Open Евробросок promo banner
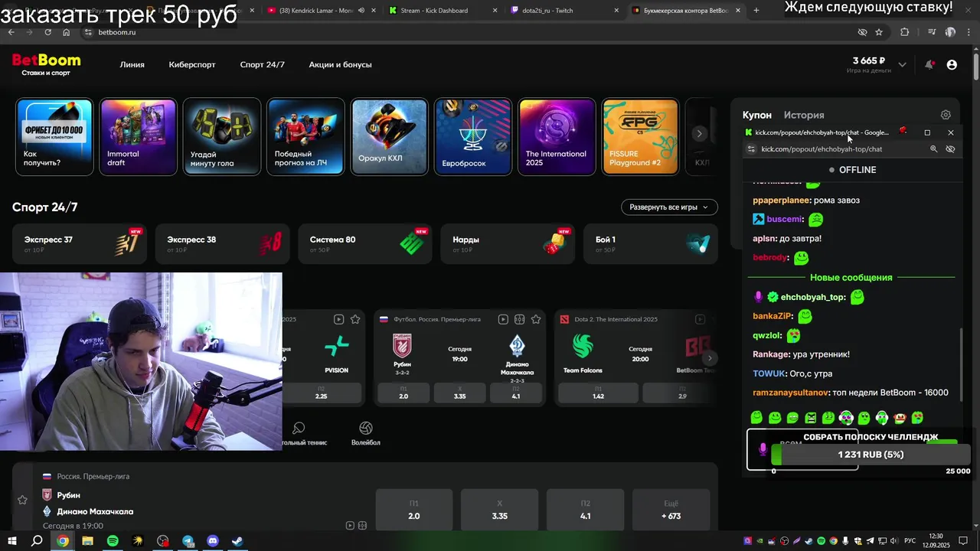The height and width of the screenshot is (551, 980). click(x=473, y=137)
